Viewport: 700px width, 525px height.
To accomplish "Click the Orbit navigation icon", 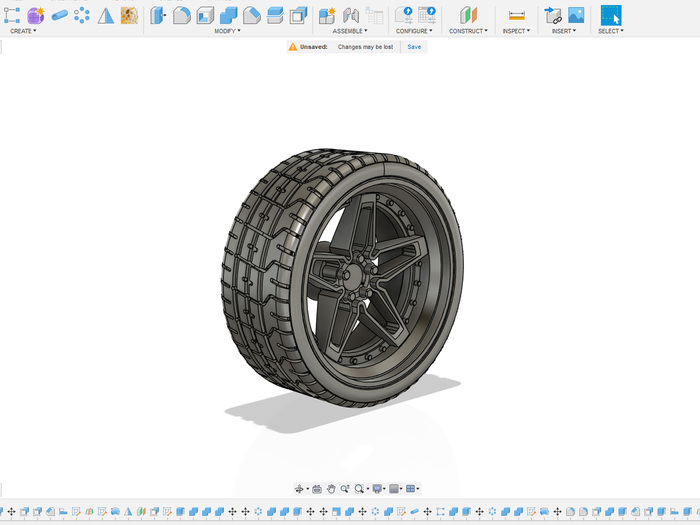I will 299,489.
